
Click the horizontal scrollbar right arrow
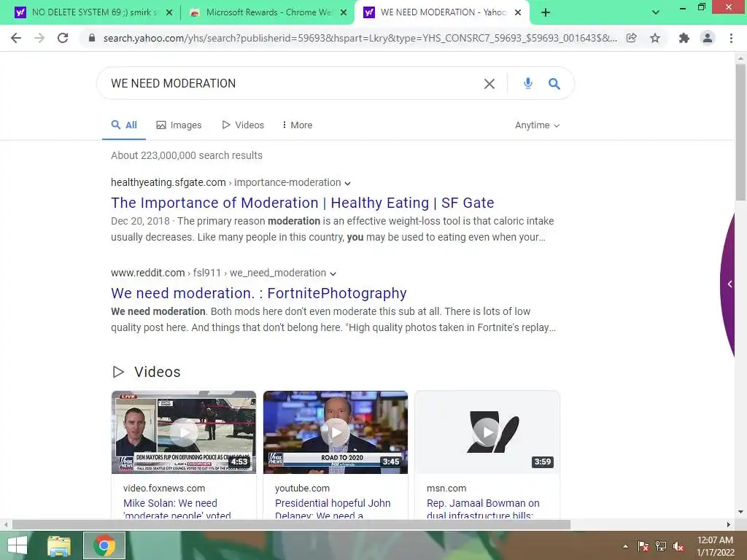[x=729, y=525]
